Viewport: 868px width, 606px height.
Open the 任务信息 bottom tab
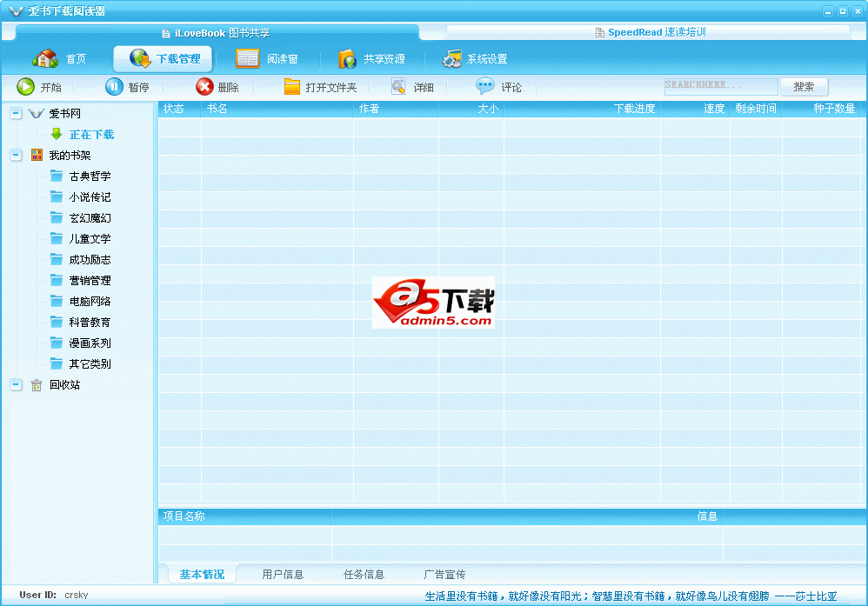click(364, 575)
